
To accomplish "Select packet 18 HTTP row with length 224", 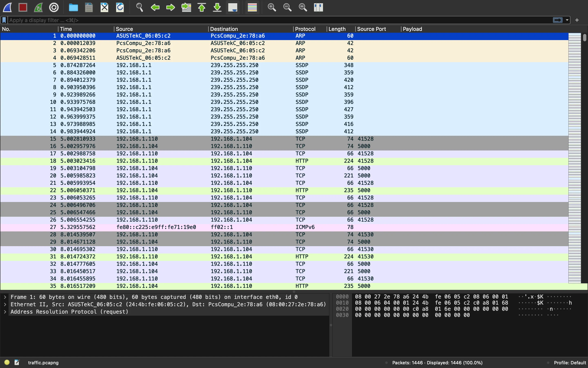I will click(x=284, y=161).
